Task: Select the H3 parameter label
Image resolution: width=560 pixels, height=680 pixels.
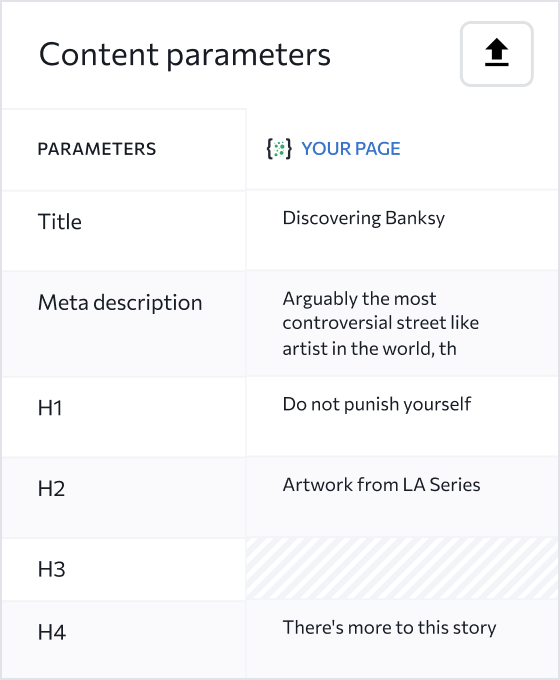Action: coord(51,569)
